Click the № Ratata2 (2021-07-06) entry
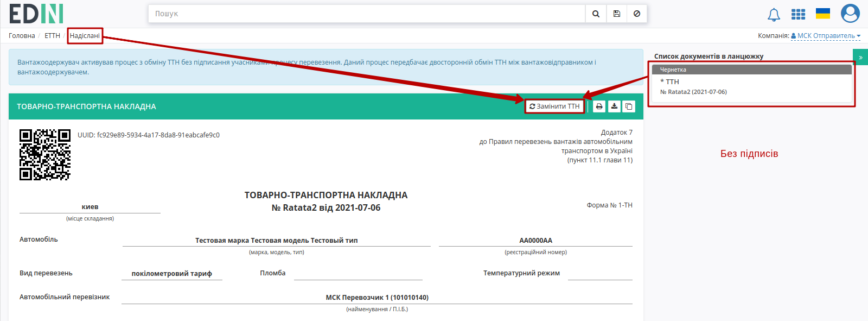Viewport: 868px width, 321px height. coord(693,92)
